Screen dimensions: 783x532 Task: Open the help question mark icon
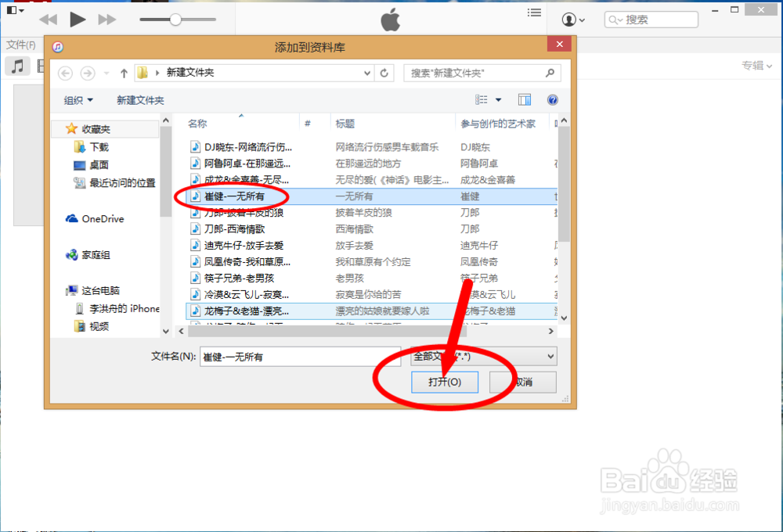coord(552,99)
